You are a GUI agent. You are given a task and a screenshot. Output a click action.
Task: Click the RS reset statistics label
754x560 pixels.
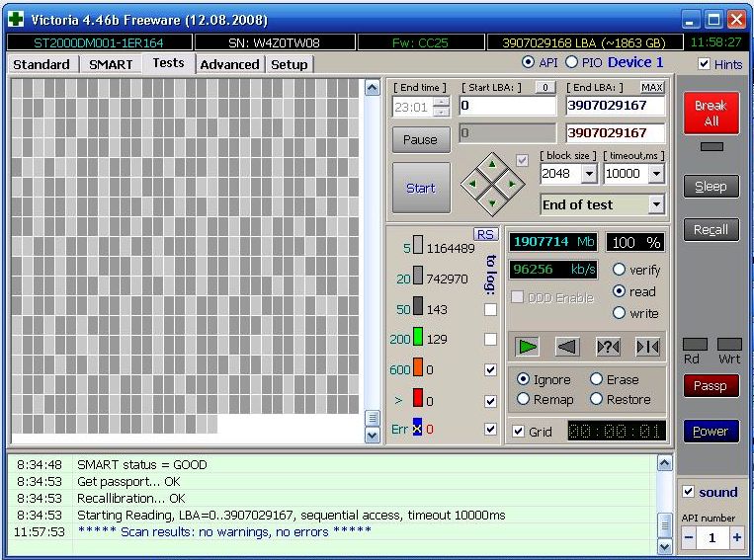485,234
